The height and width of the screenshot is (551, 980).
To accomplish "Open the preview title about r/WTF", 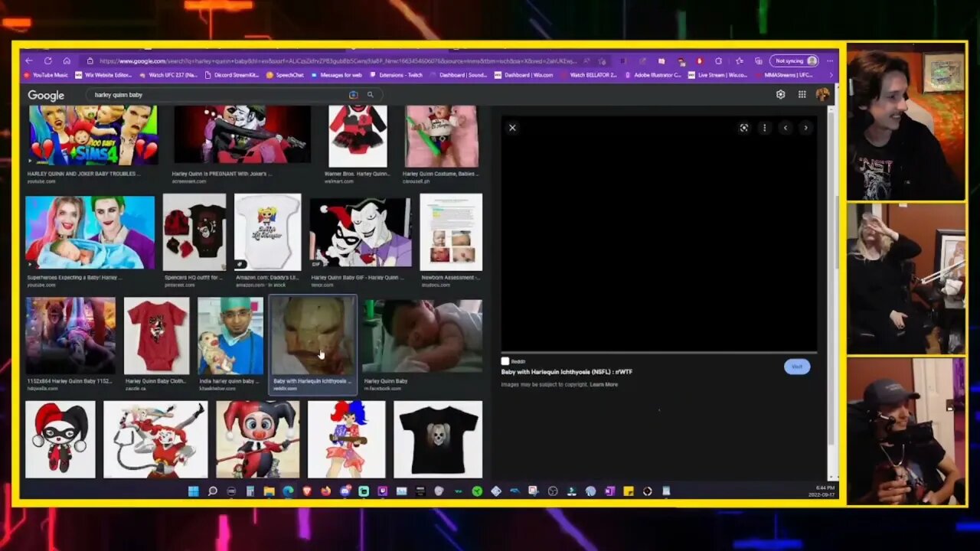I will (x=567, y=372).
